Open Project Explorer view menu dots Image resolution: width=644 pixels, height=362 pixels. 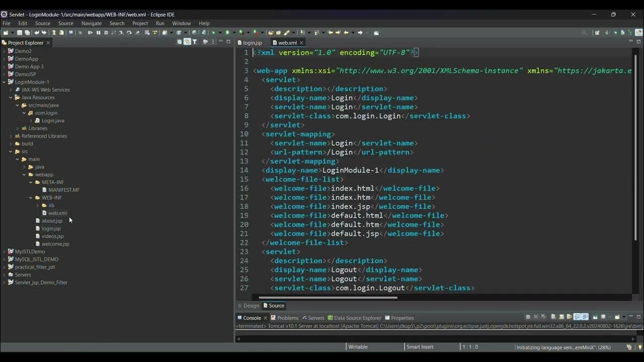pyautogui.click(x=213, y=42)
